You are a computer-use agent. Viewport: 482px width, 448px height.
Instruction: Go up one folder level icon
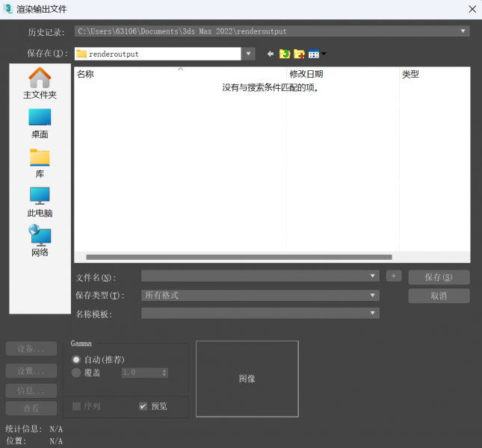(285, 54)
